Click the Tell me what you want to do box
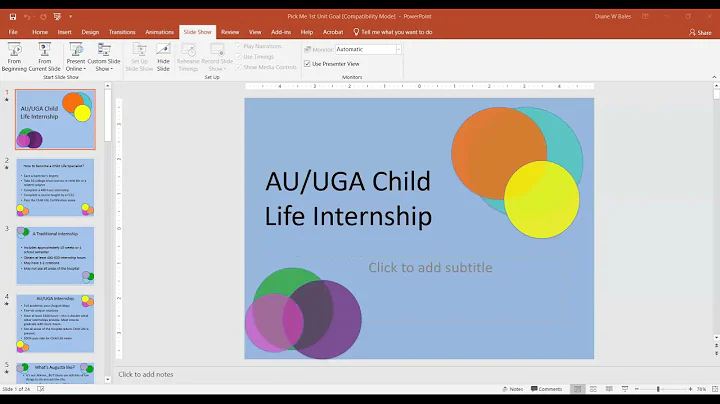 [x=393, y=32]
